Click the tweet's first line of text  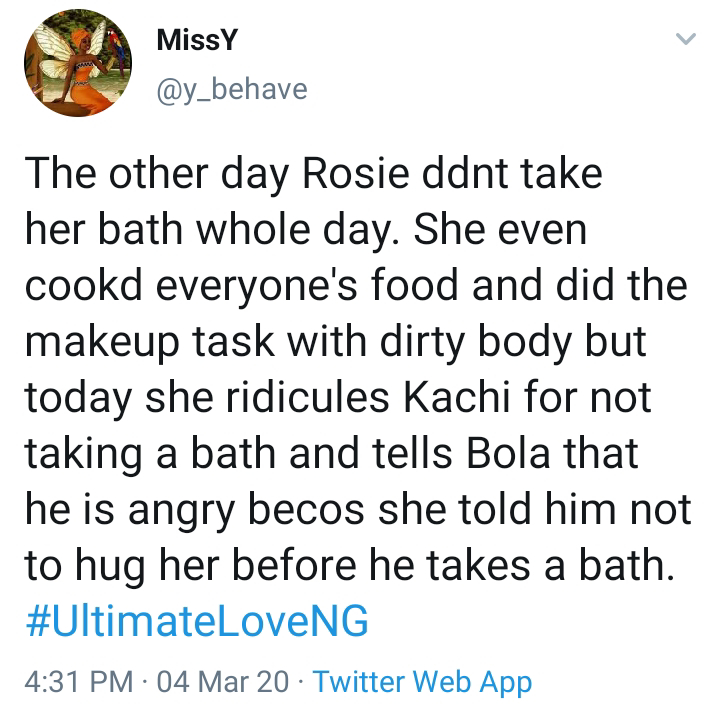point(313,174)
